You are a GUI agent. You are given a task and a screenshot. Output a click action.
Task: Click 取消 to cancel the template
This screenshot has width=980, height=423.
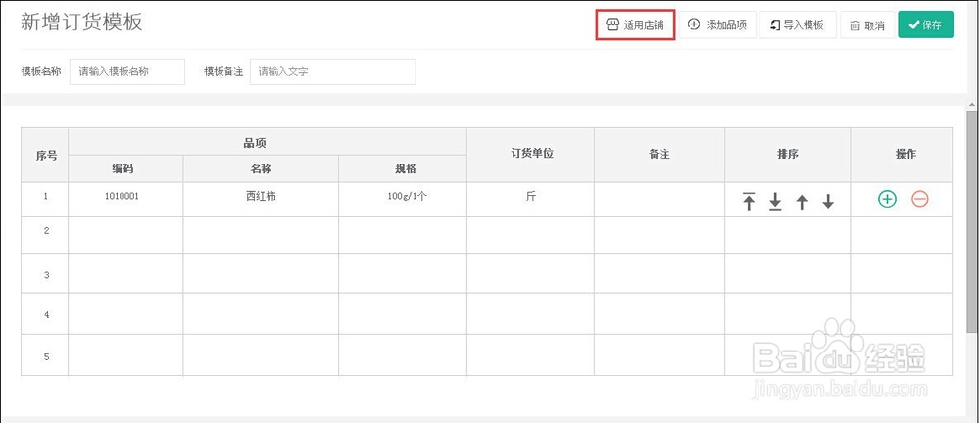867,25
